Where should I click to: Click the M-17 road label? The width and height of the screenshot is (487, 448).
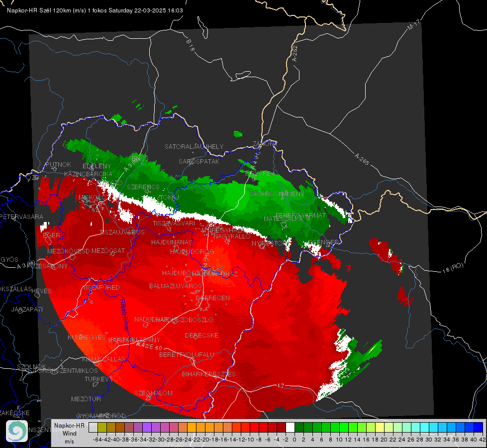click(414, 25)
